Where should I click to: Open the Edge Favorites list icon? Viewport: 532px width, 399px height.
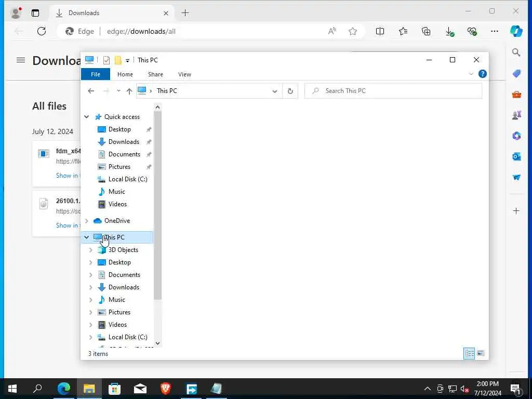coord(403,31)
